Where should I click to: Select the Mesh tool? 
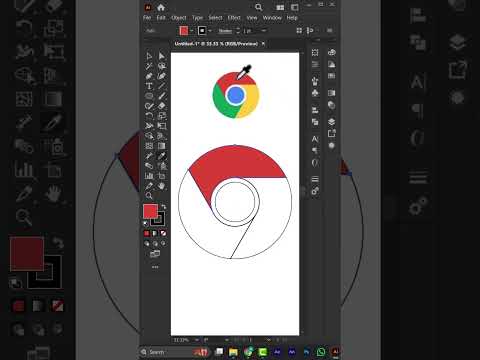point(149,146)
